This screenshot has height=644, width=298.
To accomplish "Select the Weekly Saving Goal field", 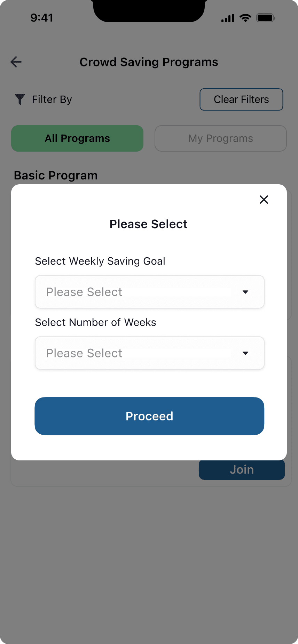I will pyautogui.click(x=150, y=292).
